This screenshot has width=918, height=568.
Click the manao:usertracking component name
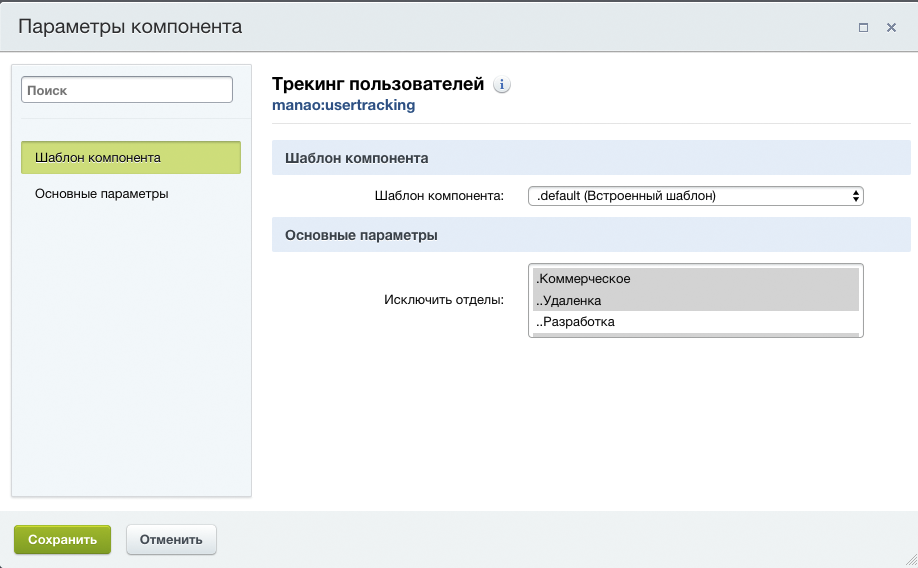click(x=343, y=105)
